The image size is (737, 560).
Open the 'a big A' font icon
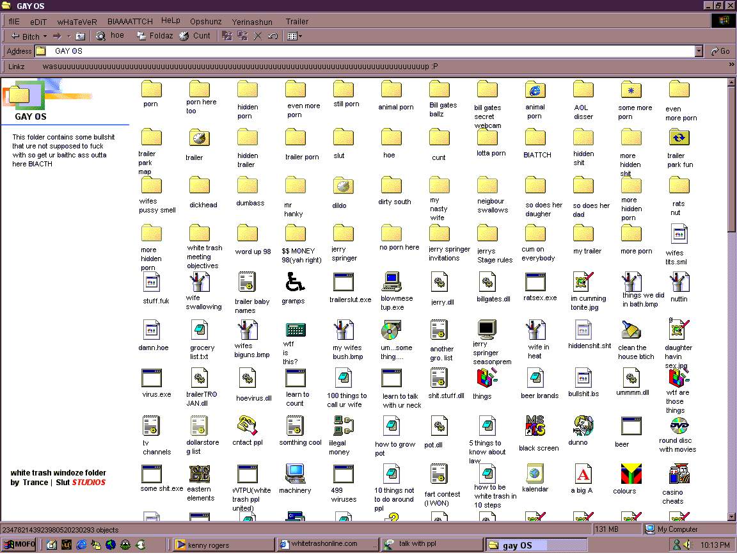[583, 474]
